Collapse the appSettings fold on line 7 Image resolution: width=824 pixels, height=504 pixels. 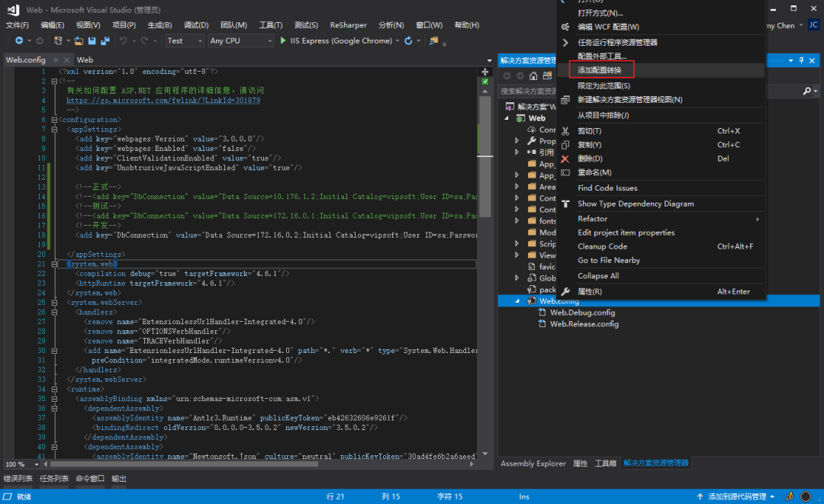tap(54, 129)
